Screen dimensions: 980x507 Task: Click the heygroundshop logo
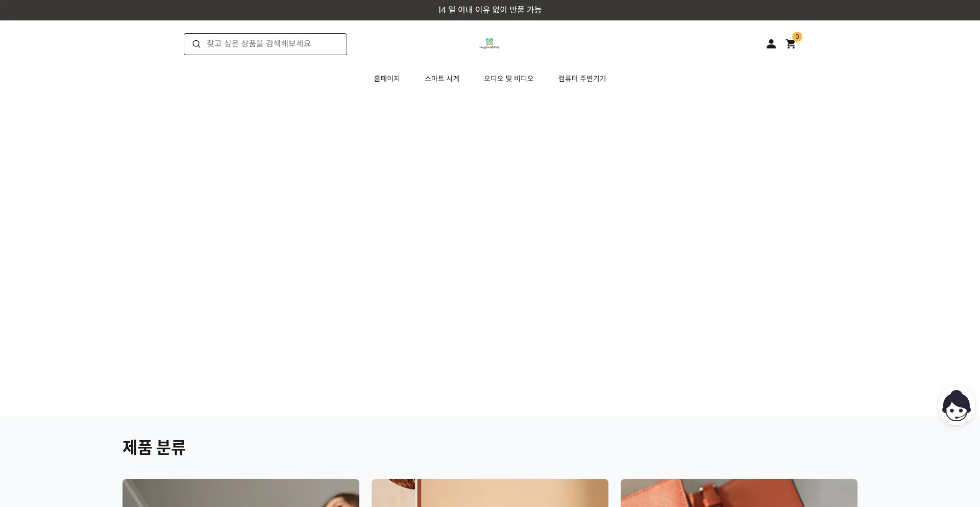489,43
